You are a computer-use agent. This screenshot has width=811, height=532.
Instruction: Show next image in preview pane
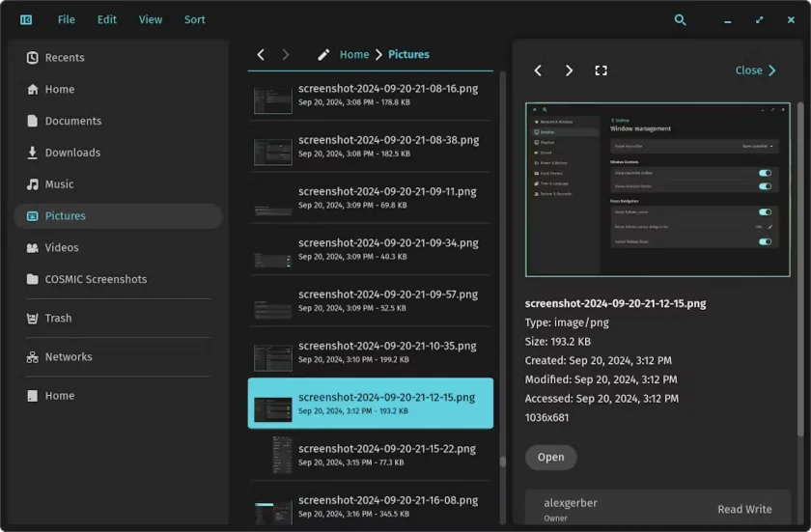tap(569, 70)
